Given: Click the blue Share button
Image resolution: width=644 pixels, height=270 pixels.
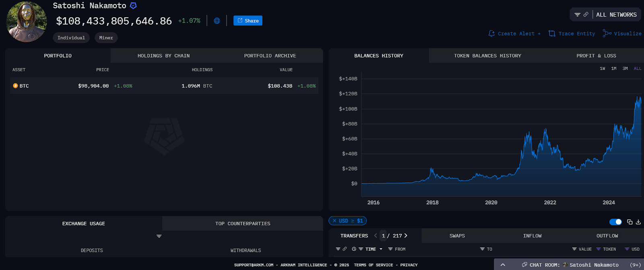Looking at the screenshot, I should point(248,21).
